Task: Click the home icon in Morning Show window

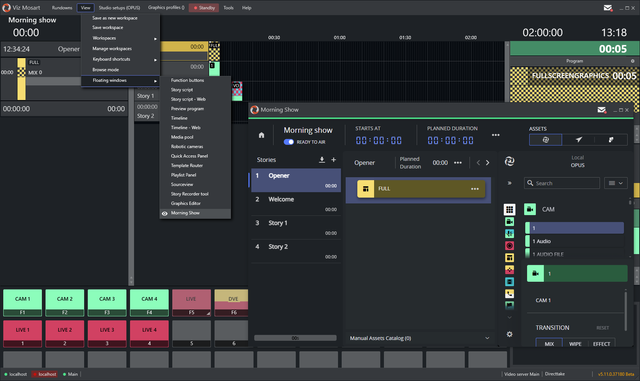Action: coord(261,135)
